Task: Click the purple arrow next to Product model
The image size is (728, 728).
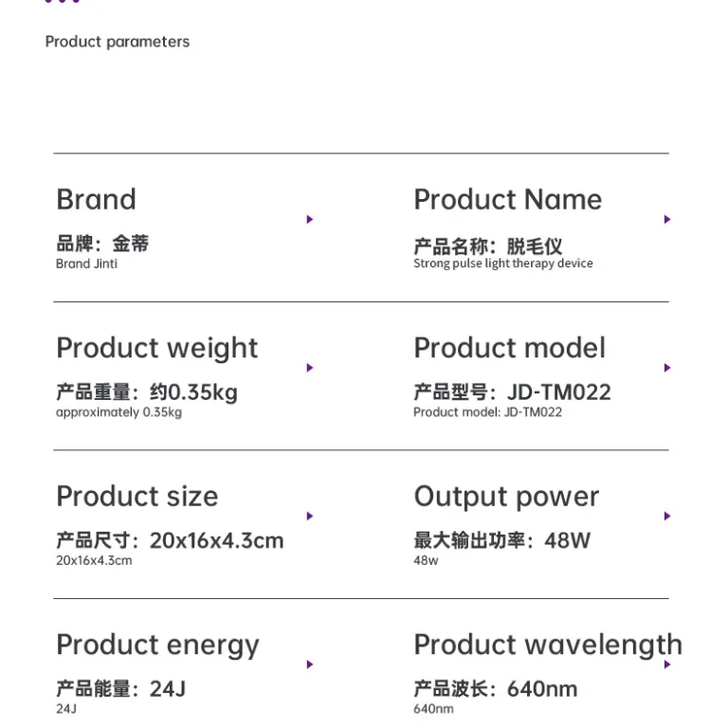Action: click(667, 368)
